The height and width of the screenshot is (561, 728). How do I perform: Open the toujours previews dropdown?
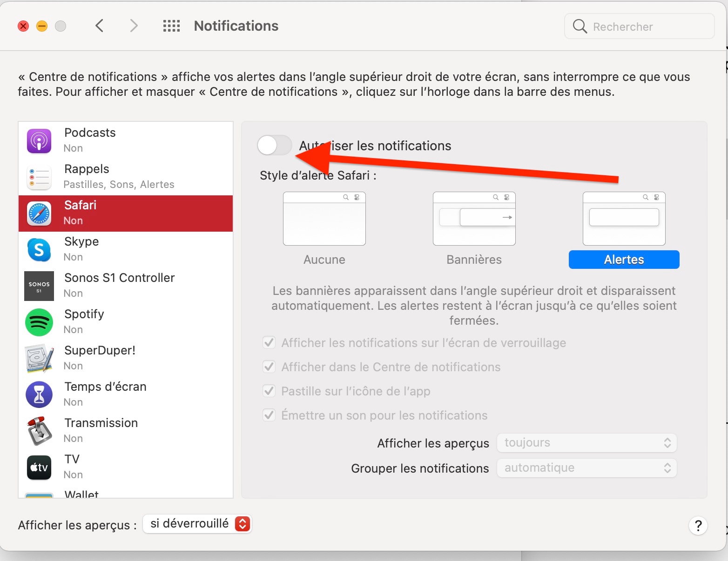pyautogui.click(x=586, y=443)
